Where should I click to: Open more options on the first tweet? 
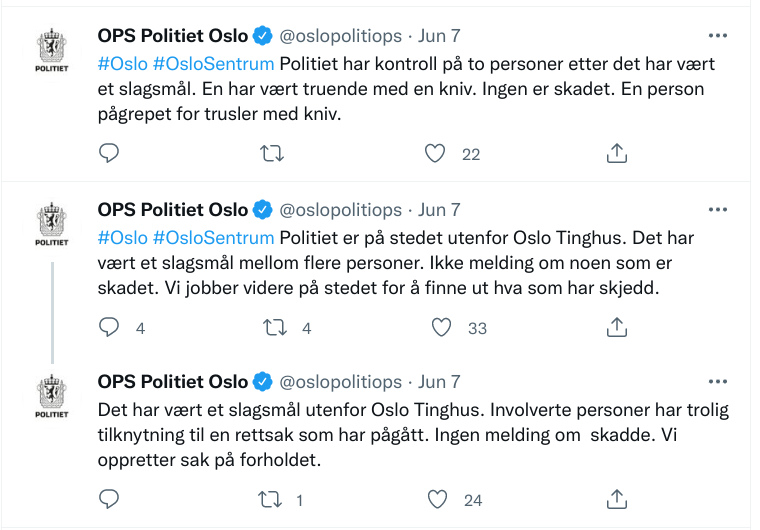pyautogui.click(x=718, y=36)
